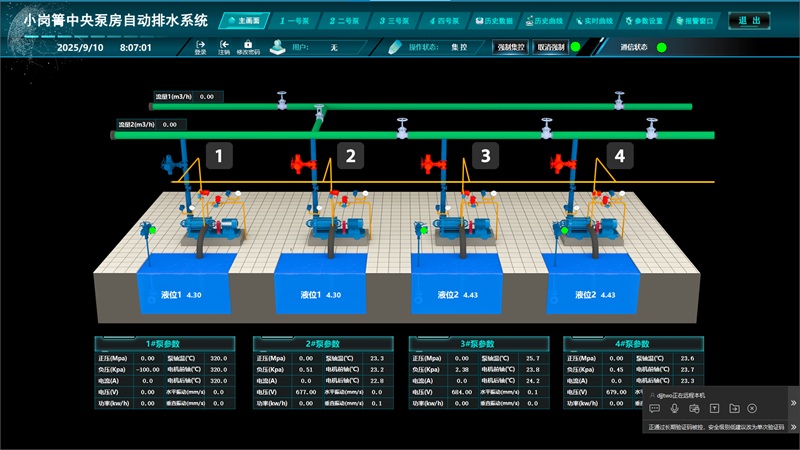
Task: Switch to the 一号泵 tab
Action: tap(296, 20)
